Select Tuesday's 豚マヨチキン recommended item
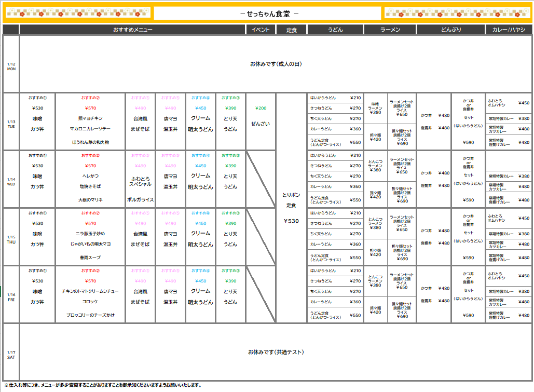Screen dimensions: 534x392 (x=90, y=118)
